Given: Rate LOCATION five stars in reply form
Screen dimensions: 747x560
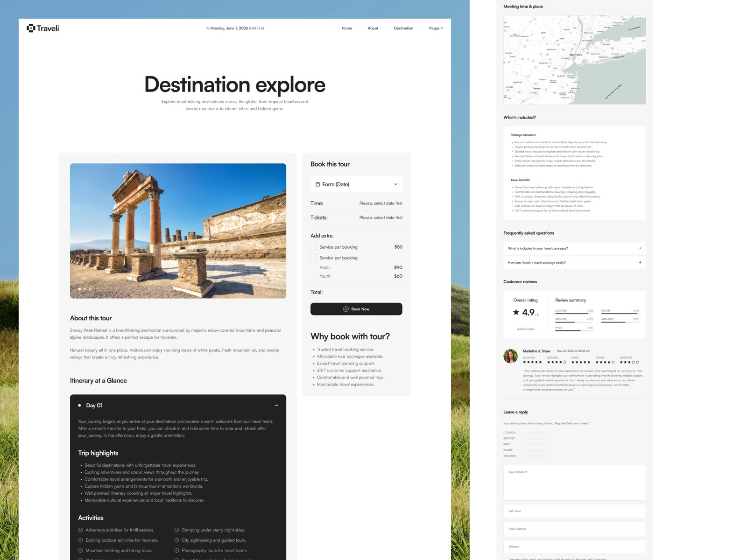Looking at the screenshot, I should (x=543, y=433).
